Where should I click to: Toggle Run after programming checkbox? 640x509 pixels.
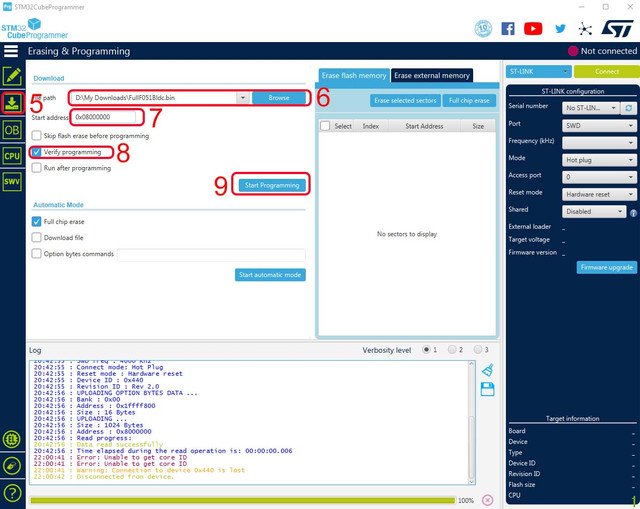point(36,168)
